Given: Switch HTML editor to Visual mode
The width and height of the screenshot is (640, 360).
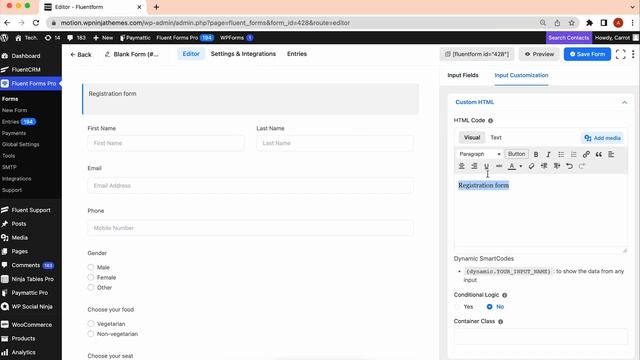Looking at the screenshot, I should point(472,138).
